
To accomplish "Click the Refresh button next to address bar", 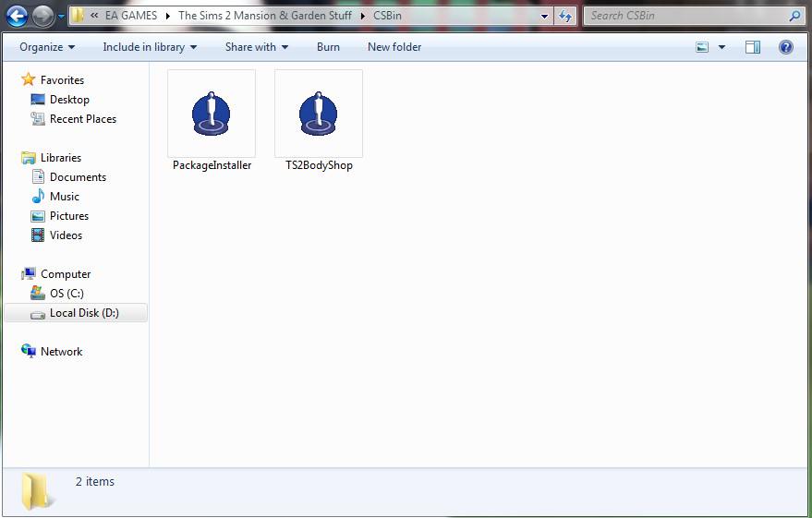I will [565, 16].
